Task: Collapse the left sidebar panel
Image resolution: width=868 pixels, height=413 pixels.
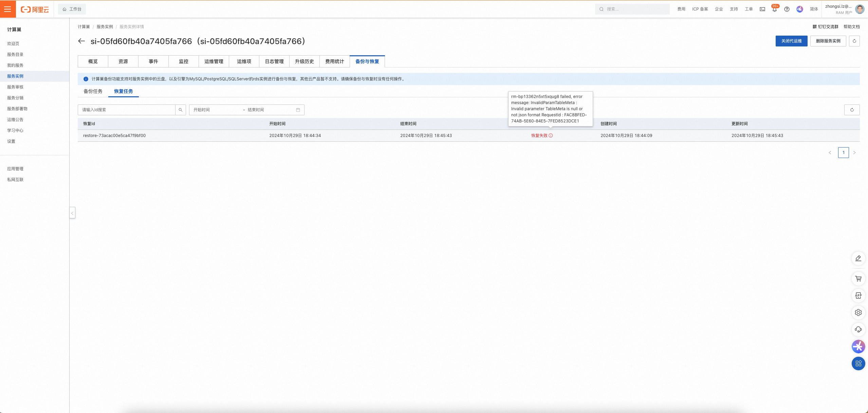Action: pos(72,213)
